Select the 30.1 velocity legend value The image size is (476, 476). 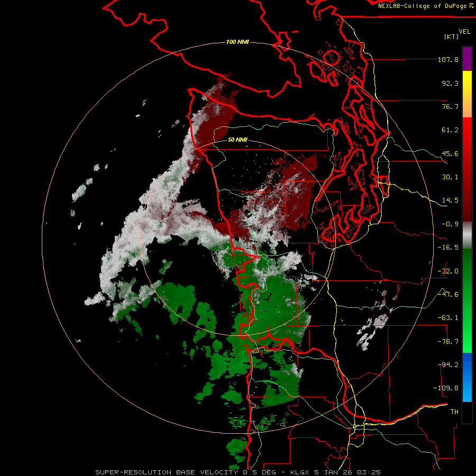(x=450, y=177)
